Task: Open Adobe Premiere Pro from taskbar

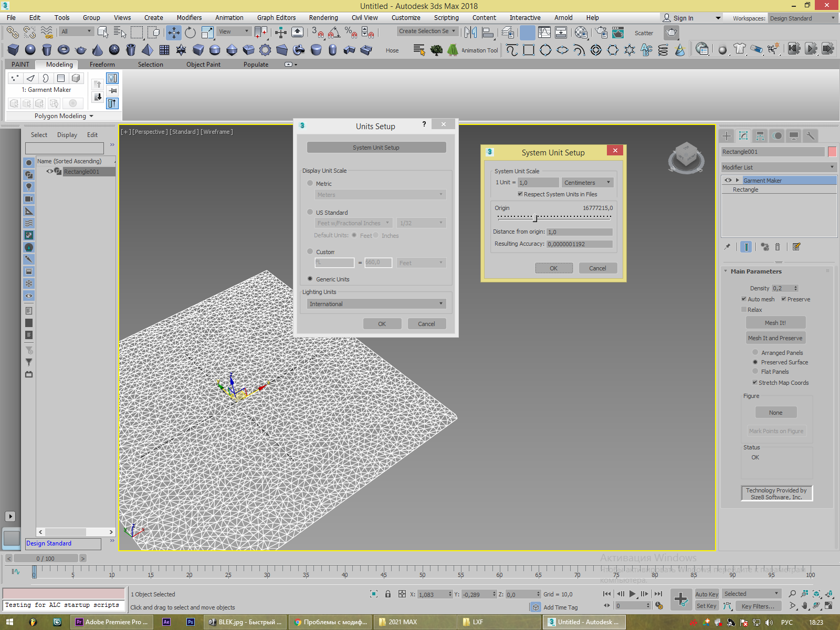Action: [112, 622]
